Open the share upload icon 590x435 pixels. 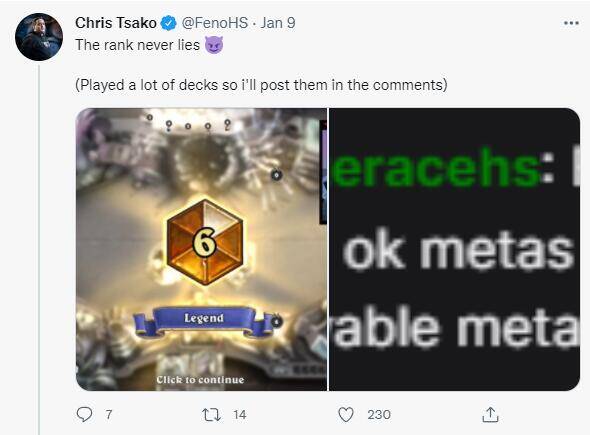point(490,415)
